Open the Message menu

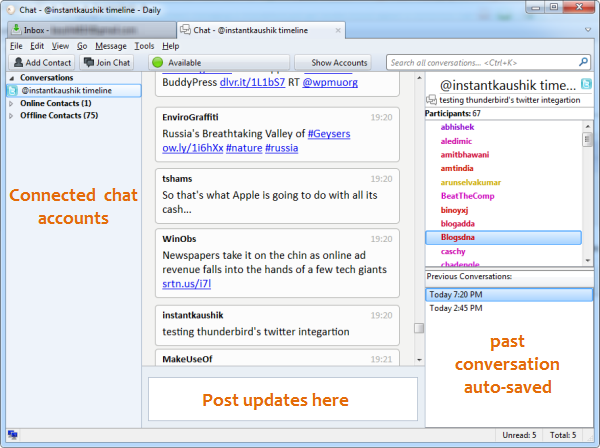pos(110,46)
